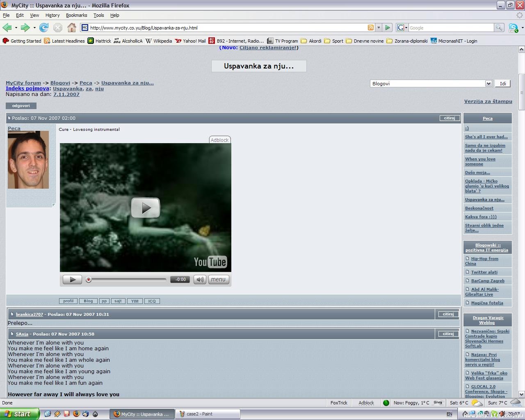Open the MyCity forum breadcrumb link
The height and width of the screenshot is (420, 525).
pyautogui.click(x=23, y=83)
